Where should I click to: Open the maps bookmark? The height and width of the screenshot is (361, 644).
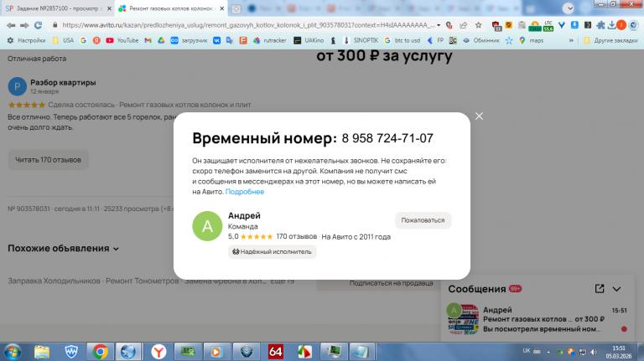pos(531,40)
